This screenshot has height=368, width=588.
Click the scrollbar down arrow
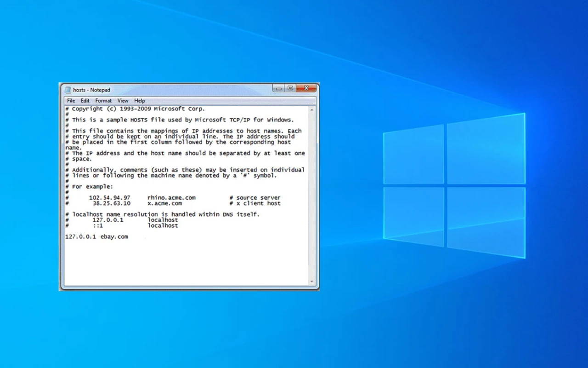[x=312, y=282]
